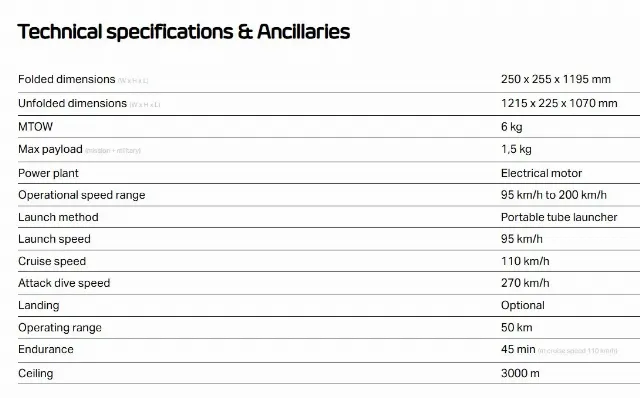Click the 6 kg value
The width and height of the screenshot is (640, 398).
(x=511, y=127)
